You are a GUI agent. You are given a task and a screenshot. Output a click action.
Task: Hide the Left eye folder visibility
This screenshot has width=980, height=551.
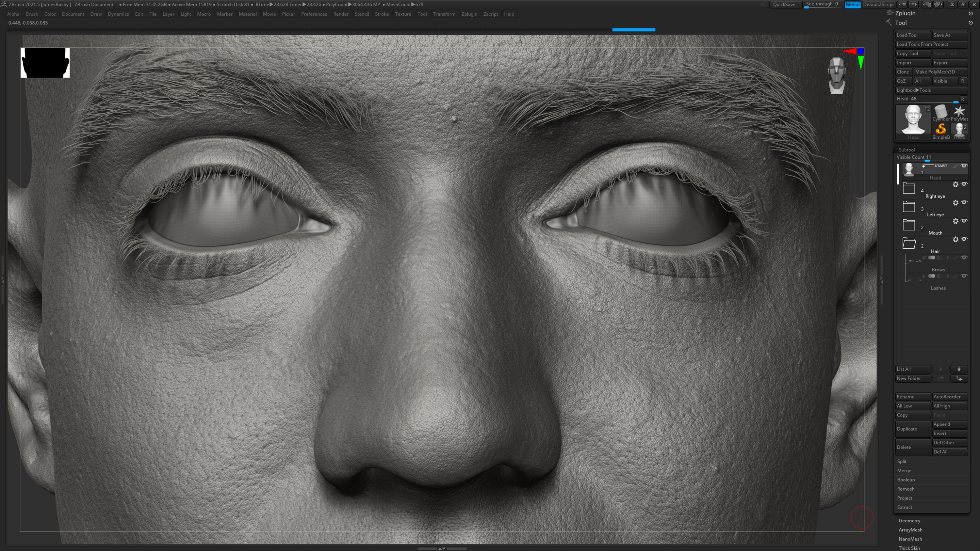coord(964,203)
